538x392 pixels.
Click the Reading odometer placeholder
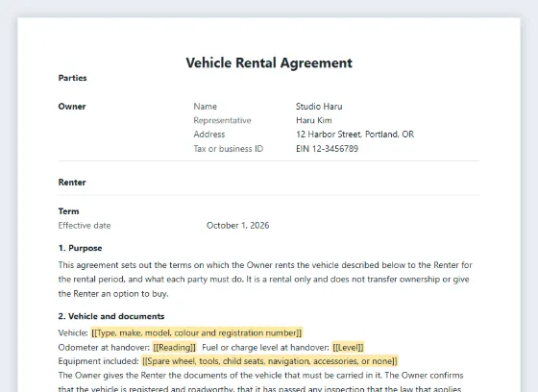tap(174, 348)
